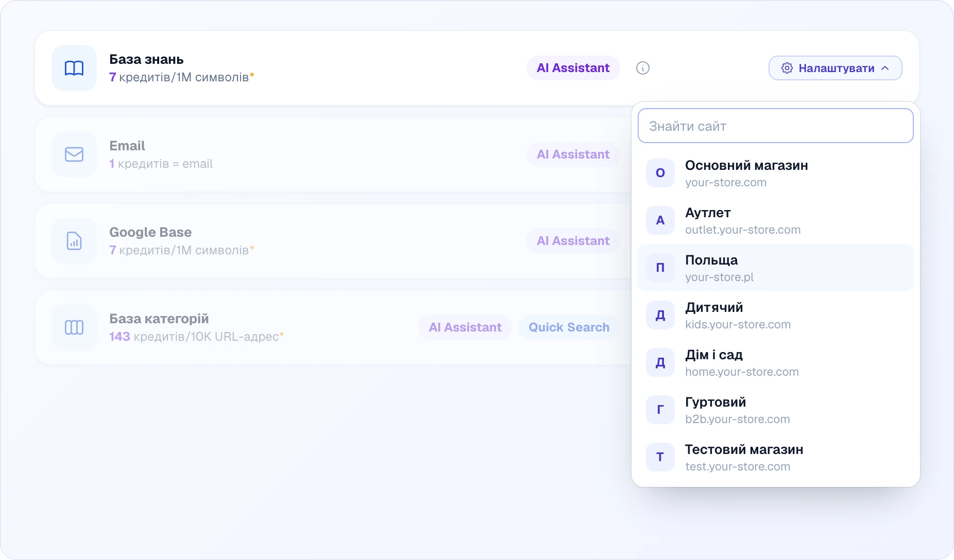Click the База знань book icon
Image resolution: width=954 pixels, height=560 pixels.
(74, 68)
